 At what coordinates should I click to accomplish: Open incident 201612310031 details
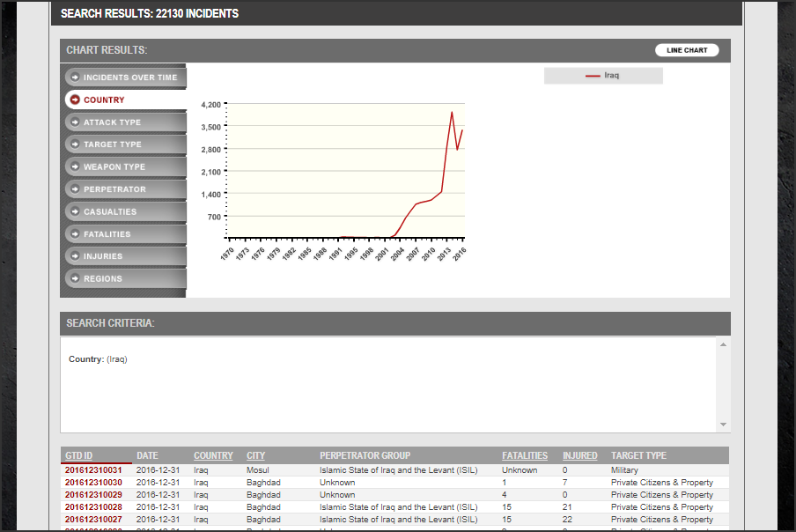[x=93, y=470]
